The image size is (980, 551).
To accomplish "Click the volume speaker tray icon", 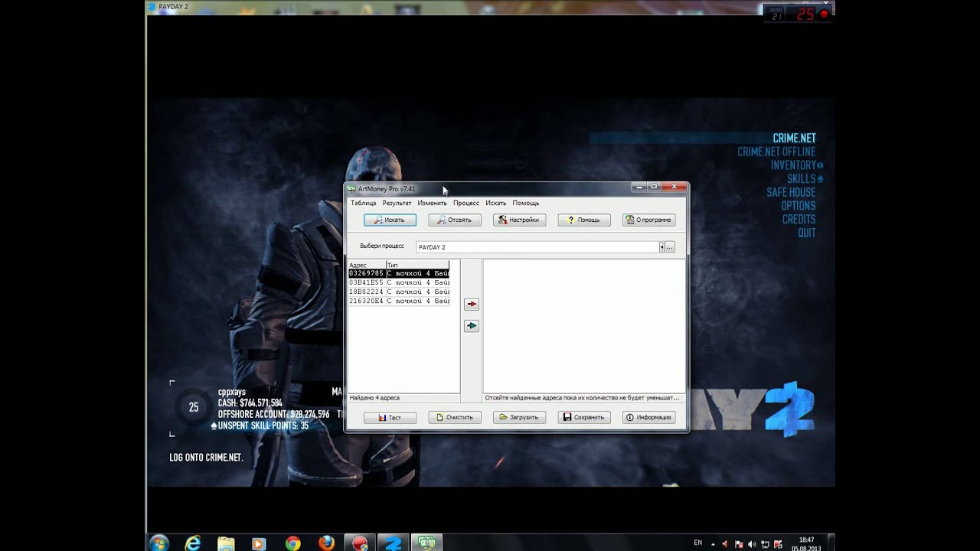I will pyautogui.click(x=752, y=543).
